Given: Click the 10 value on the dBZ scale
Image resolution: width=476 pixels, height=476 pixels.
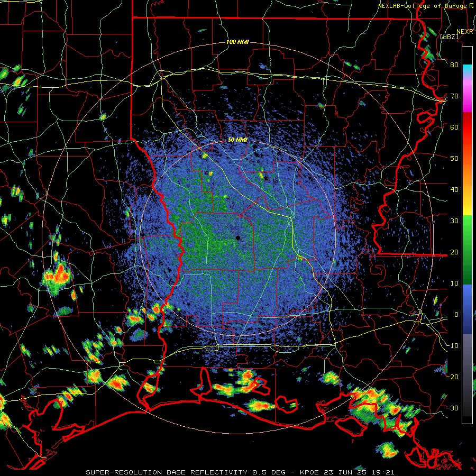Looking at the screenshot, I should (454, 283).
